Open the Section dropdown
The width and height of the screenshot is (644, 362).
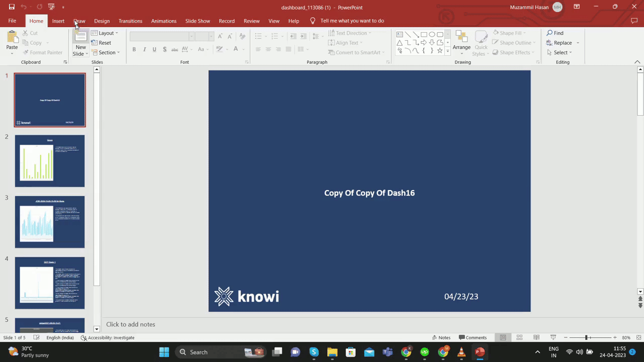click(x=108, y=52)
